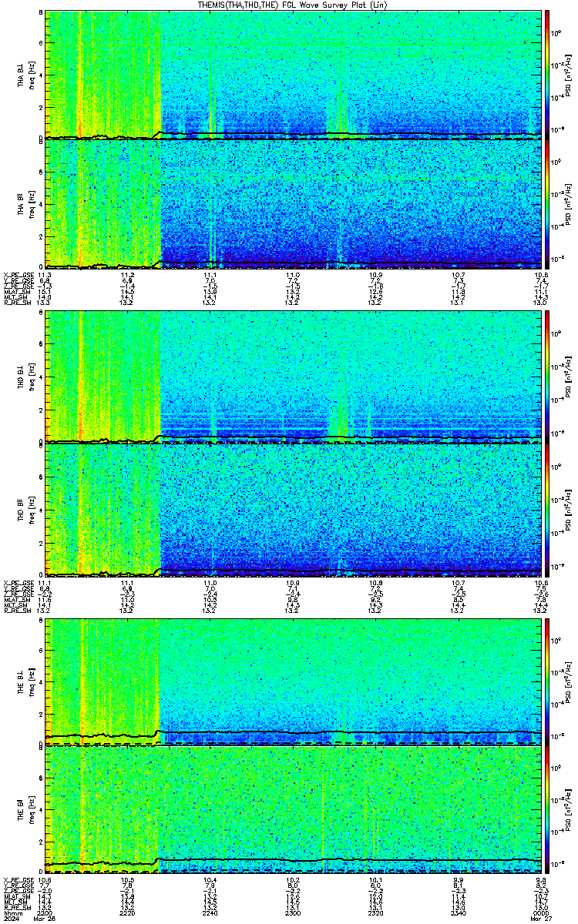578x924 pixels.
Task: Click the 2220 time tick label
Action: pos(127,913)
